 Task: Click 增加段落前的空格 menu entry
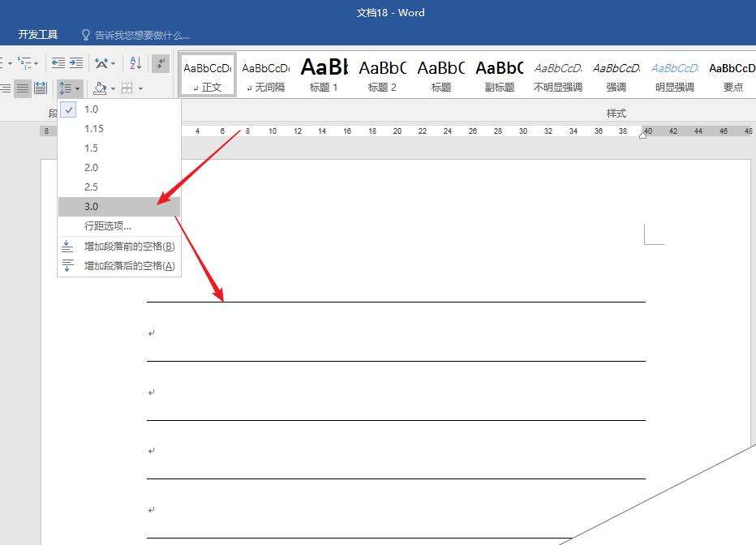[119, 247]
